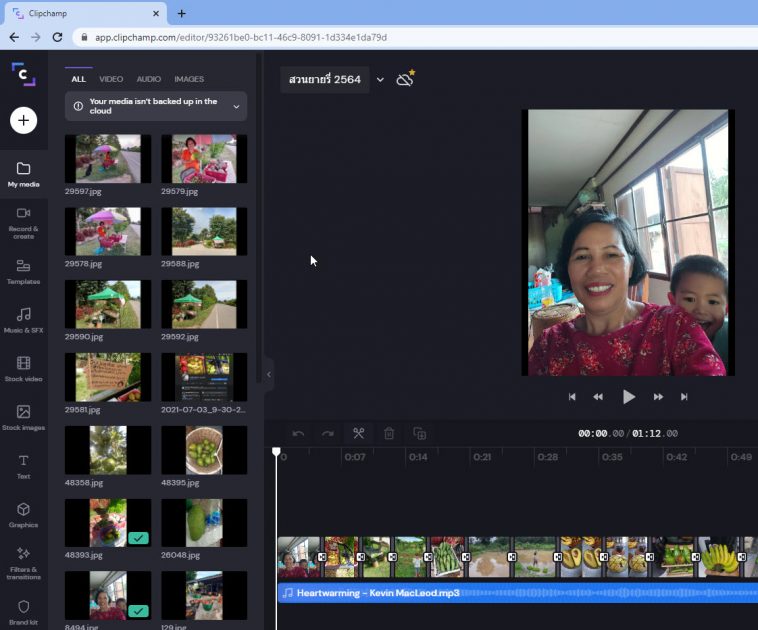Open the Text tool panel
The height and width of the screenshot is (630, 758).
pyautogui.click(x=23, y=465)
